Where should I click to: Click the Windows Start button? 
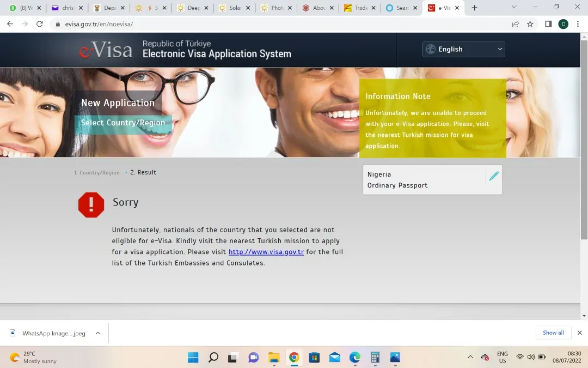193,358
